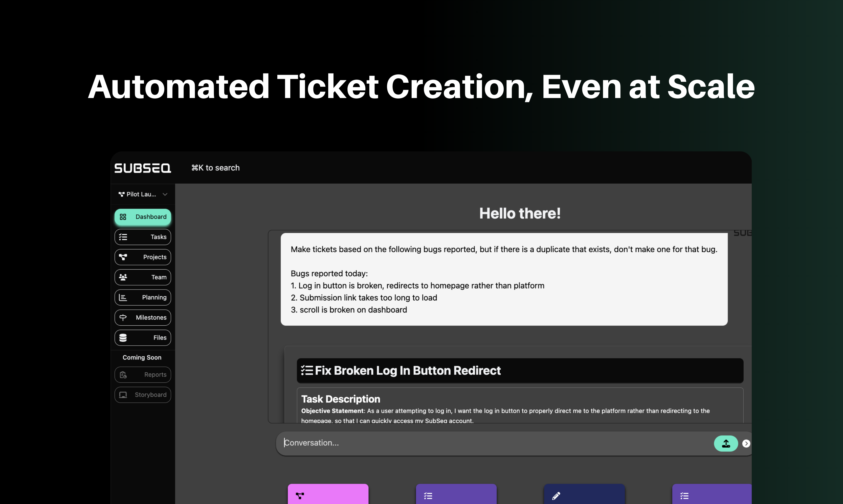Click the white send arrow button
Image resolution: width=843 pixels, height=504 pixels.
(746, 444)
